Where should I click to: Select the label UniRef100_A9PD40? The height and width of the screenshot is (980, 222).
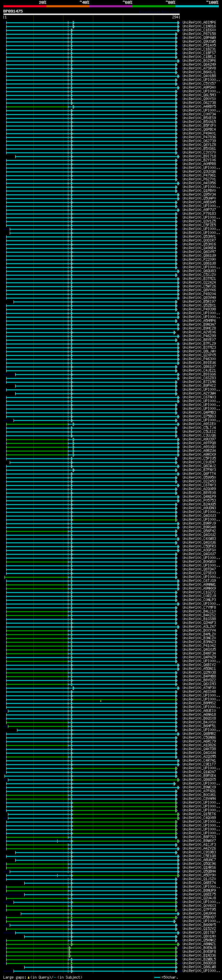coord(199,88)
